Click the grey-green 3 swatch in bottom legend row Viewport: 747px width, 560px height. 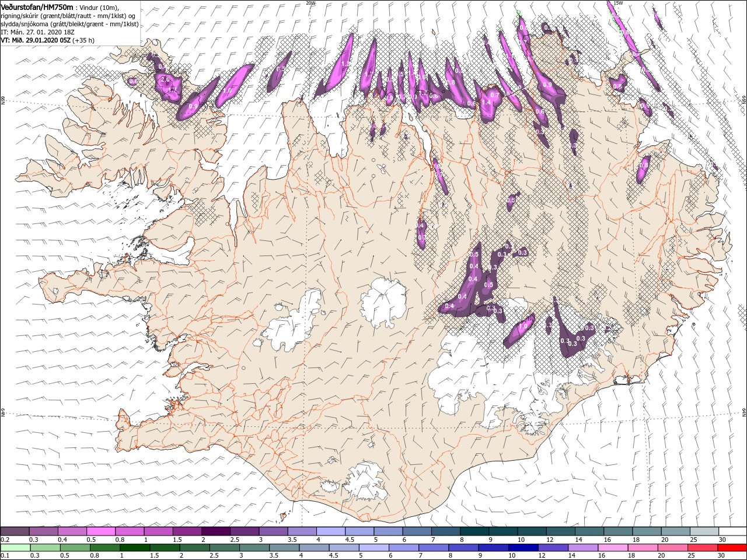click(x=254, y=548)
